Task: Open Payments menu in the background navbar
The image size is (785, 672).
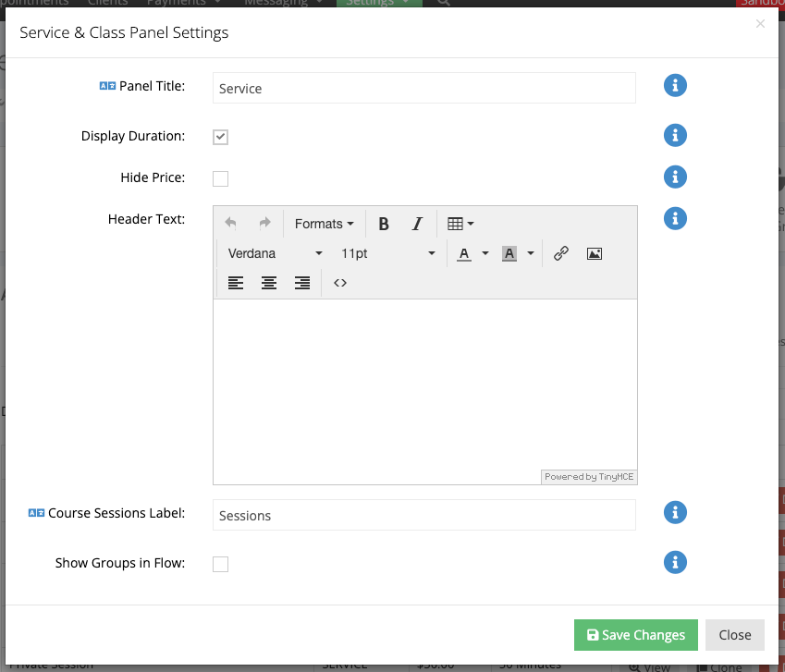Action: point(183,3)
